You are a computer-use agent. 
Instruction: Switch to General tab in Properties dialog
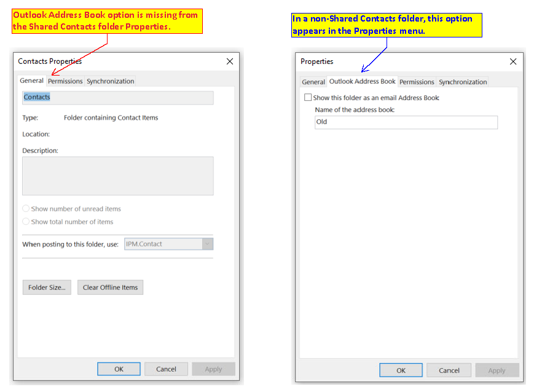[313, 82]
